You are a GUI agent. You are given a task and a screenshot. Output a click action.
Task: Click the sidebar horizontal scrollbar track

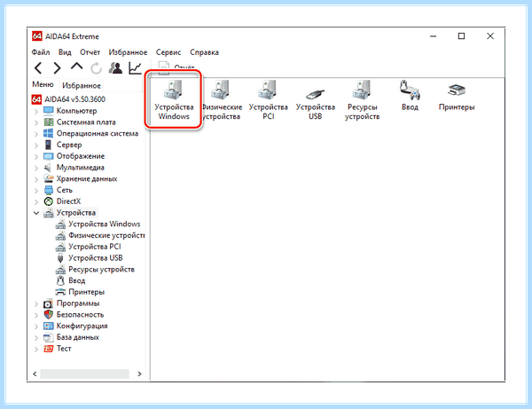85,374
